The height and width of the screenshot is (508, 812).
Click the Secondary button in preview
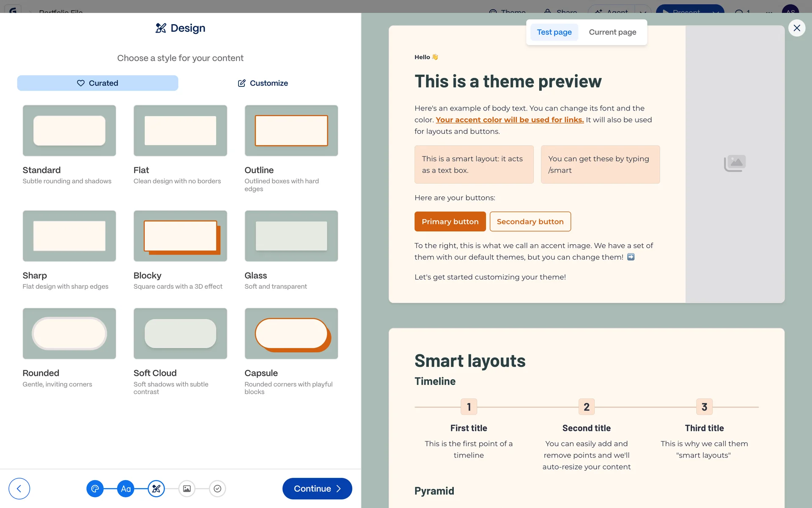click(530, 221)
